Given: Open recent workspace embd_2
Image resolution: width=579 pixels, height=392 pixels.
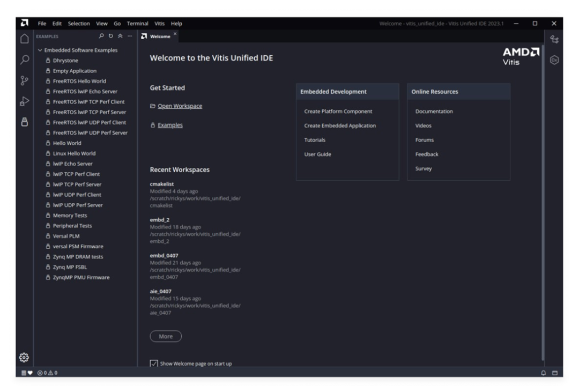Looking at the screenshot, I should 160,219.
